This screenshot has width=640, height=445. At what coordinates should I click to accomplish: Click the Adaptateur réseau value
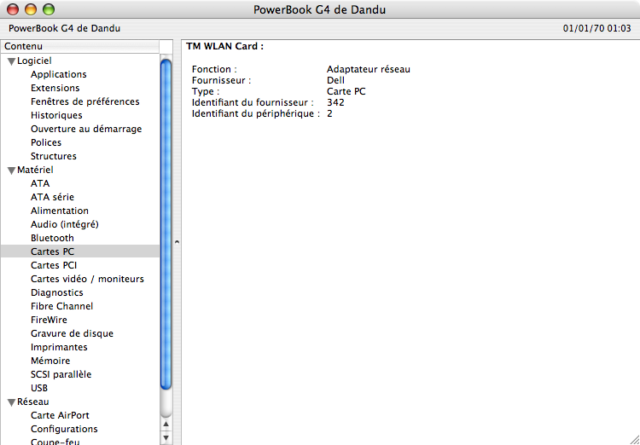369,69
